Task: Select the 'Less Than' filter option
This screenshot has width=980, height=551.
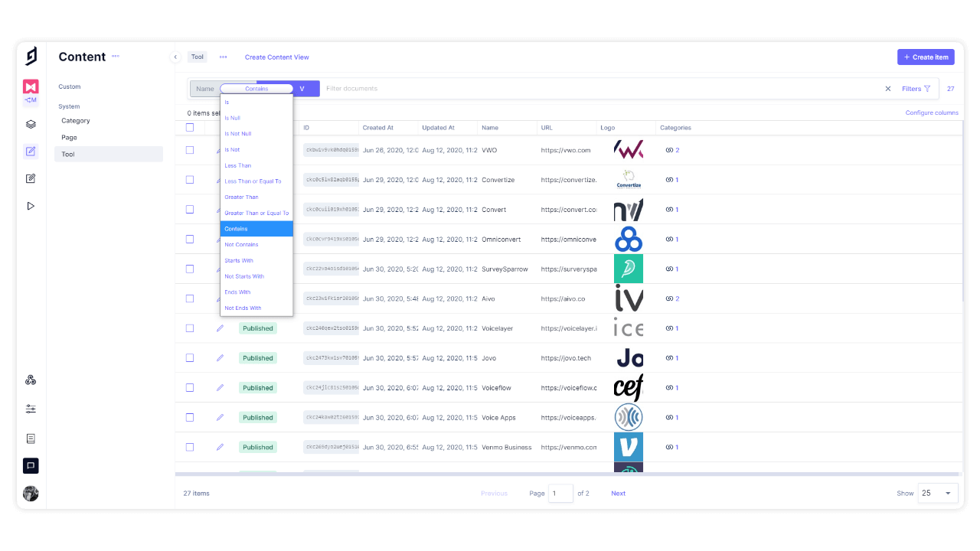Action: [256, 165]
